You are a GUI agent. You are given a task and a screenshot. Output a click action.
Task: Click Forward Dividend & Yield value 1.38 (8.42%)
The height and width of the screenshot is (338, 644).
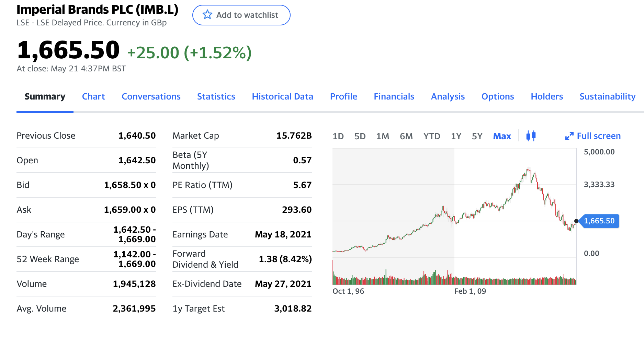[285, 259]
